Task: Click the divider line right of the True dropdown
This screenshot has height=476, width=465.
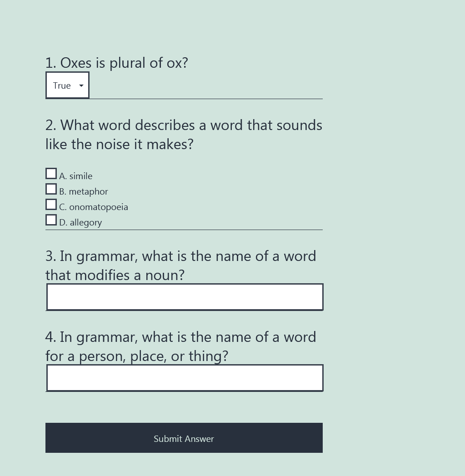Action: pyautogui.click(x=206, y=99)
